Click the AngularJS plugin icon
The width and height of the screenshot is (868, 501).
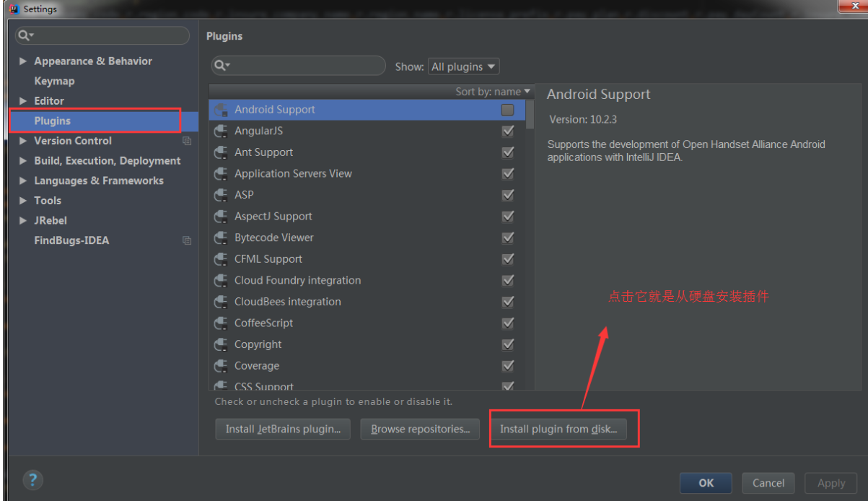tap(222, 131)
